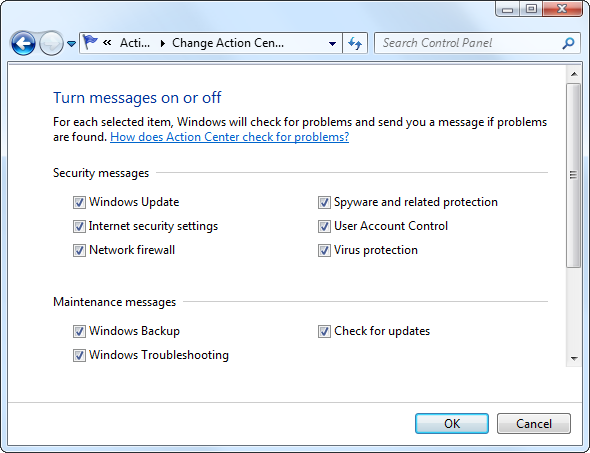Click the Refresh icon beside address bar

click(x=355, y=43)
